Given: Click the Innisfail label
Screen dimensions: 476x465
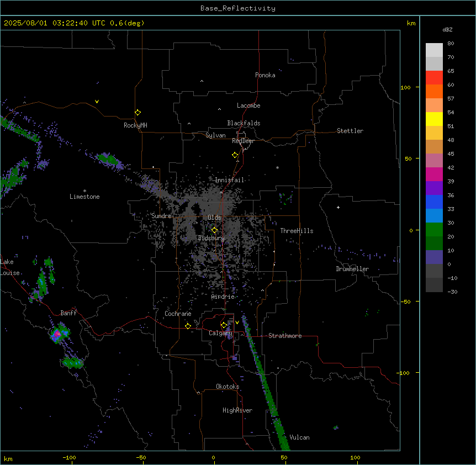Looking at the screenshot, I should [229, 180].
